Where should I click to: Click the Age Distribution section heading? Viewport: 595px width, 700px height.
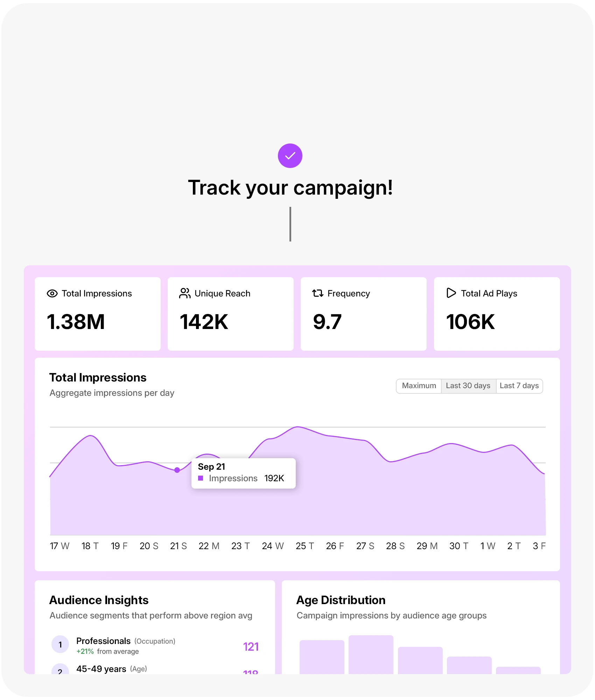341,600
